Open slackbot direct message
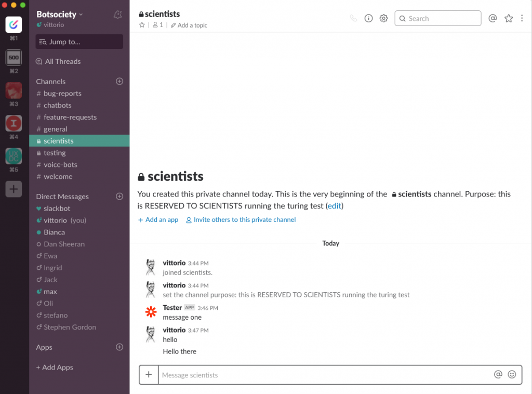Viewport: 532px width, 394px height. point(79,208)
